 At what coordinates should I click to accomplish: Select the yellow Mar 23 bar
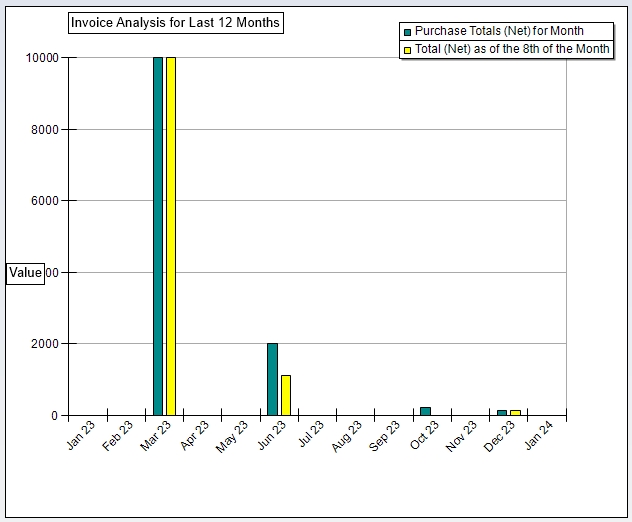click(171, 236)
